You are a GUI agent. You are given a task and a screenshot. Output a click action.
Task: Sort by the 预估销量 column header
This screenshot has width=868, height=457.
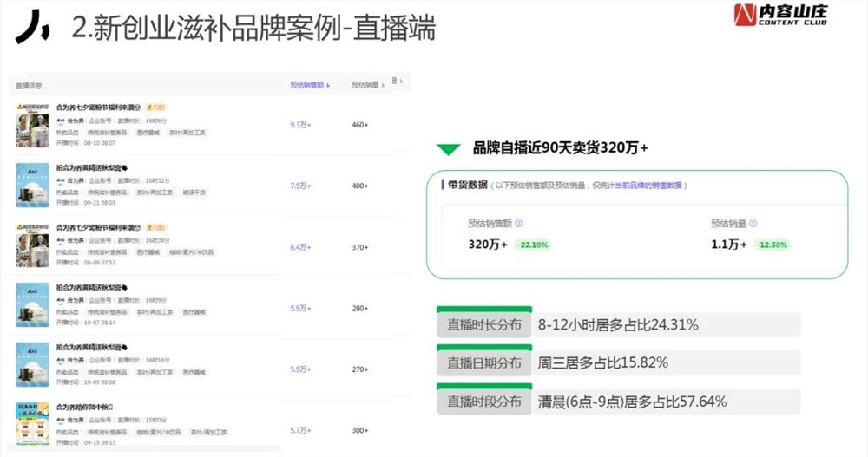(367, 85)
